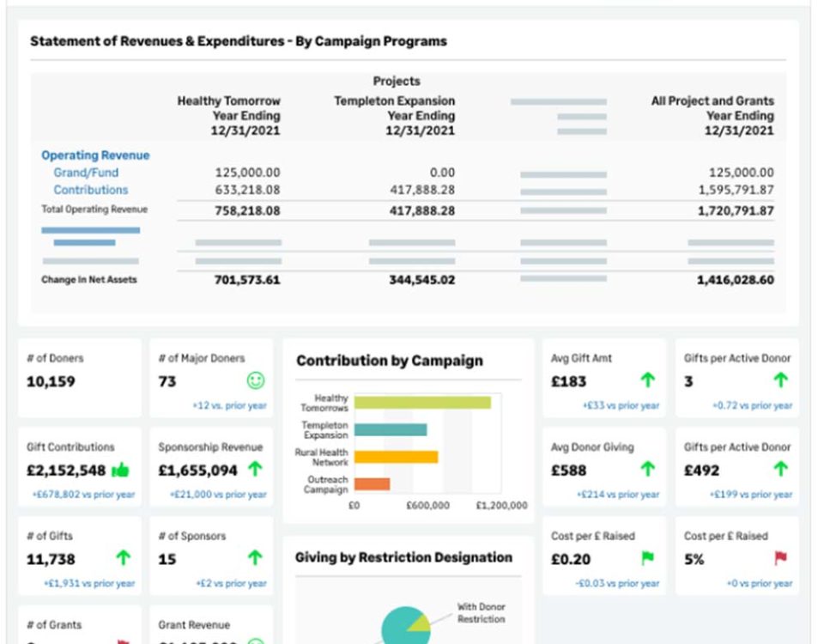The image size is (824, 644).
Task: Click the # of Doners value 10,159
Action: pos(51,381)
